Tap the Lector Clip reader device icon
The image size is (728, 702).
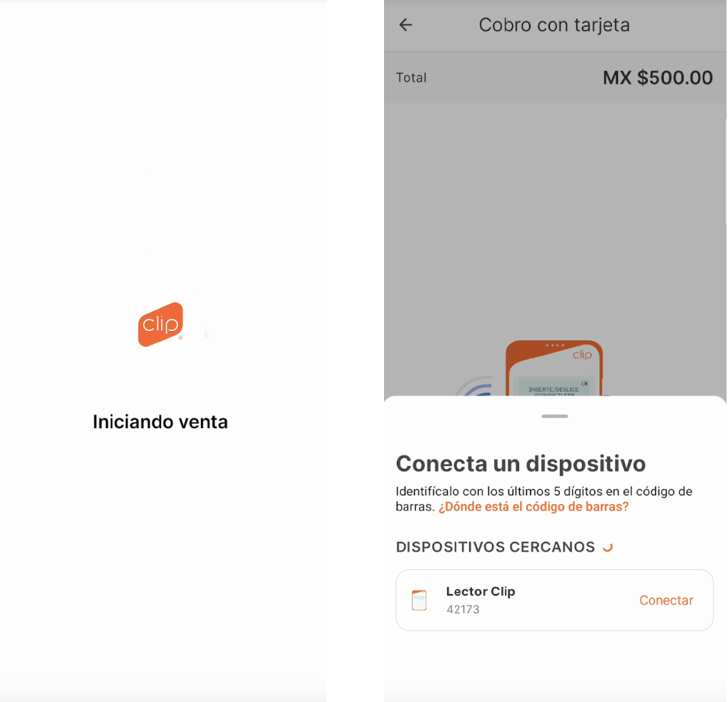point(419,600)
